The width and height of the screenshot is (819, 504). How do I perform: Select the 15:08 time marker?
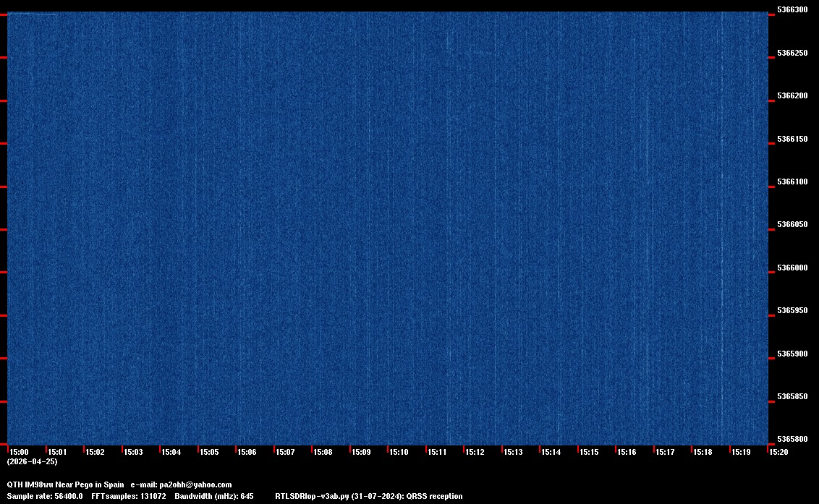click(323, 452)
